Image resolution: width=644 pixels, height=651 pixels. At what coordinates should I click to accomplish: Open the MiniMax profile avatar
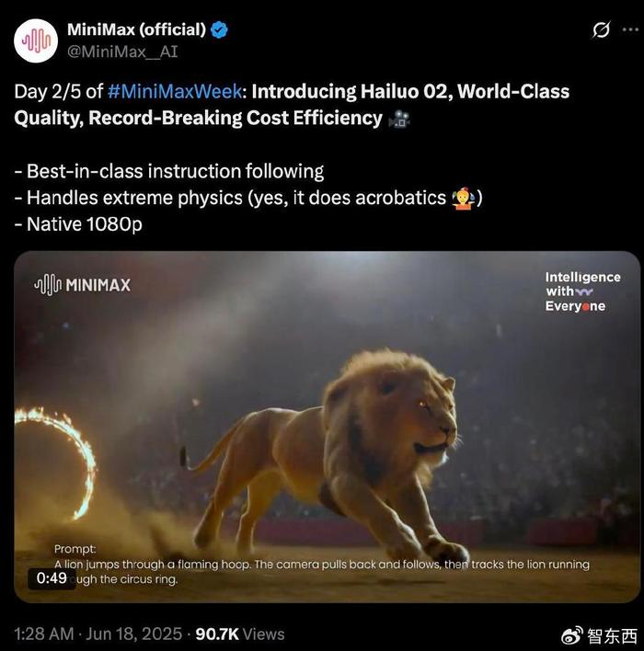pyautogui.click(x=36, y=40)
